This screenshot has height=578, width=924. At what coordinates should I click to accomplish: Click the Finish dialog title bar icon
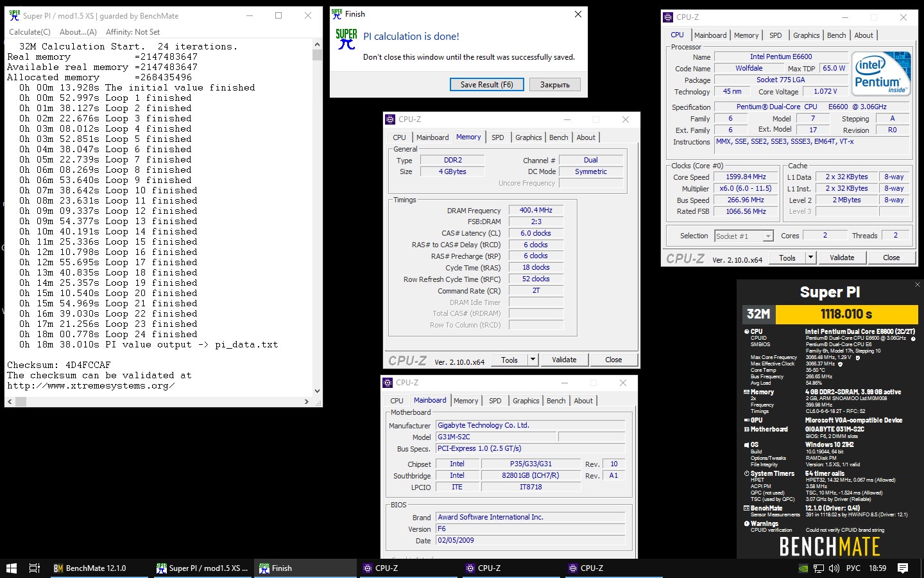tap(337, 13)
